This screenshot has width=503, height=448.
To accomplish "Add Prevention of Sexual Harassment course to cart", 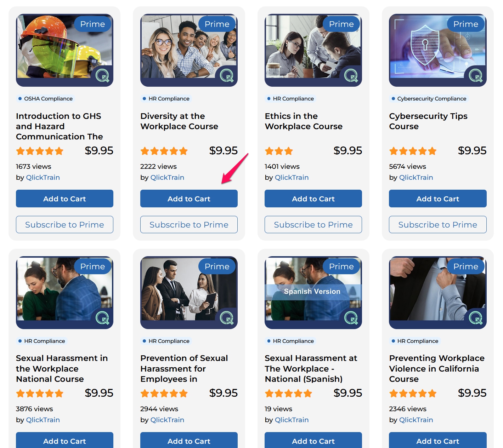I will (189, 441).
